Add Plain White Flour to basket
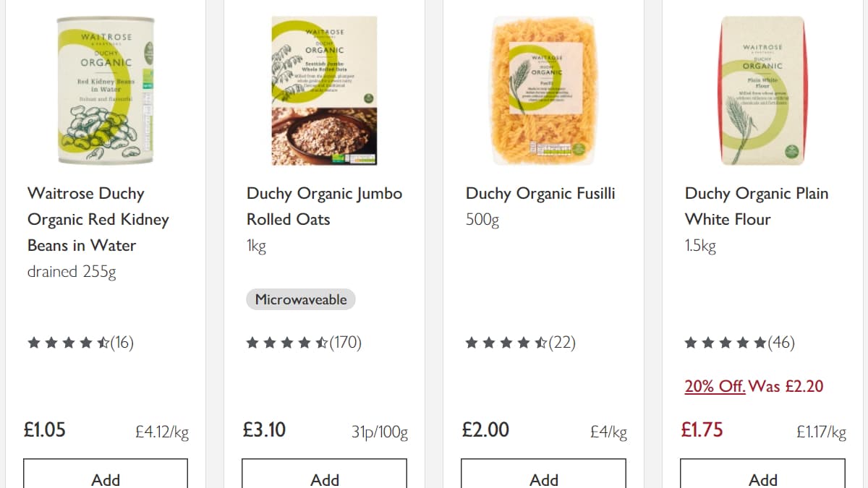The height and width of the screenshot is (488, 868). [763, 479]
